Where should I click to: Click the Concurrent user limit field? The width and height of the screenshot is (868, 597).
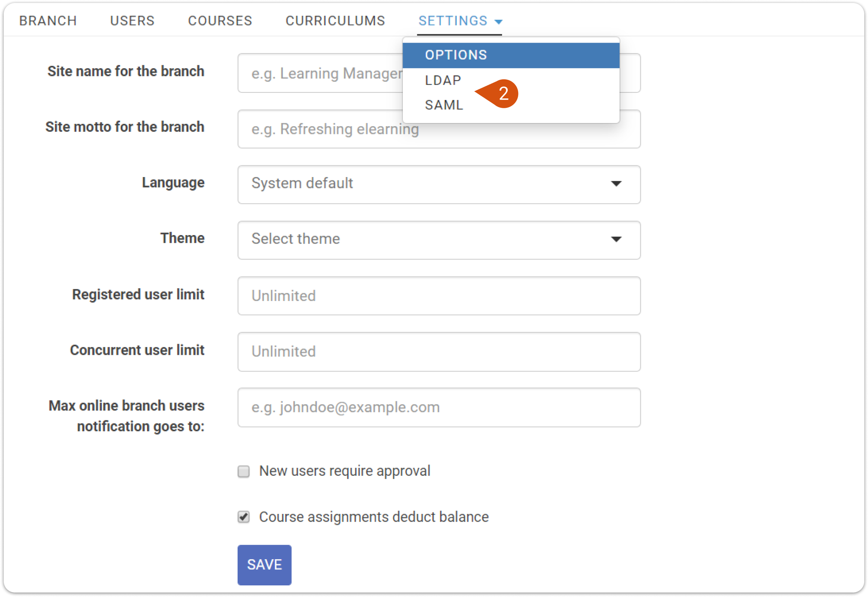click(438, 351)
